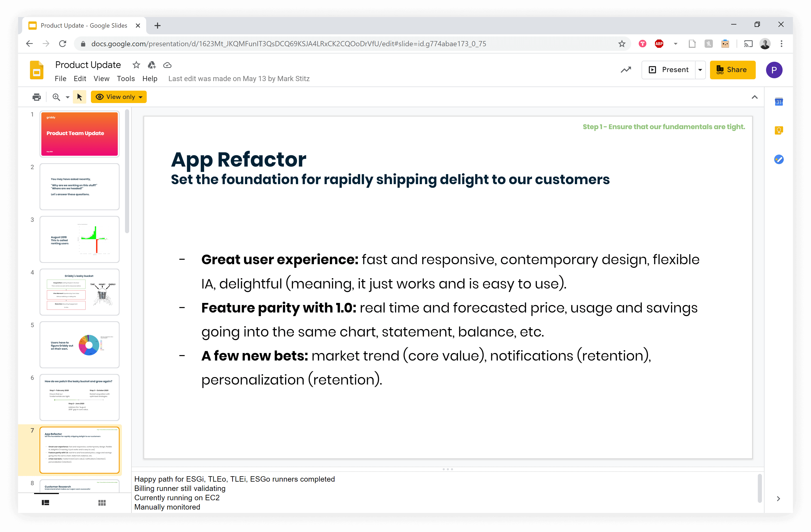
Task: Close the Product Update tab
Action: click(x=138, y=26)
